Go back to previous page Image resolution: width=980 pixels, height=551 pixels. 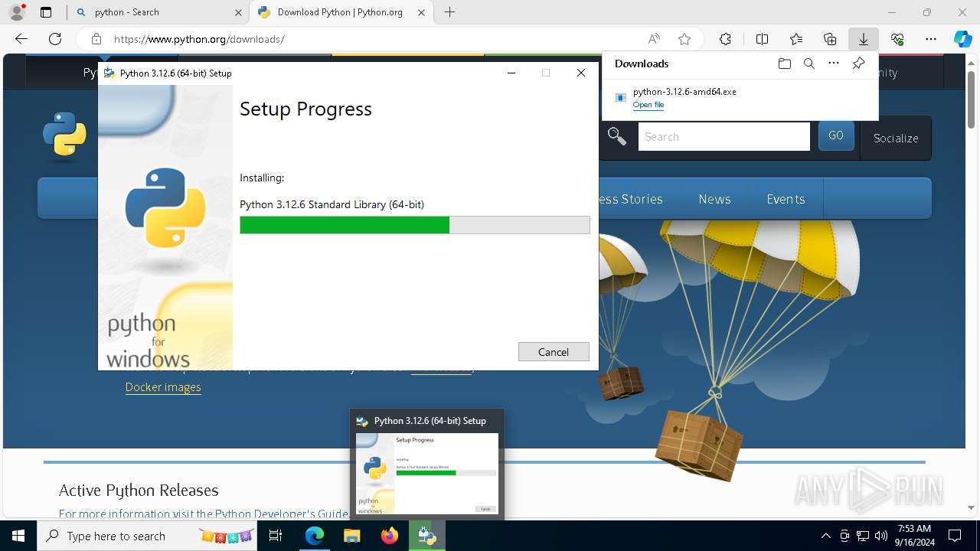pos(21,39)
